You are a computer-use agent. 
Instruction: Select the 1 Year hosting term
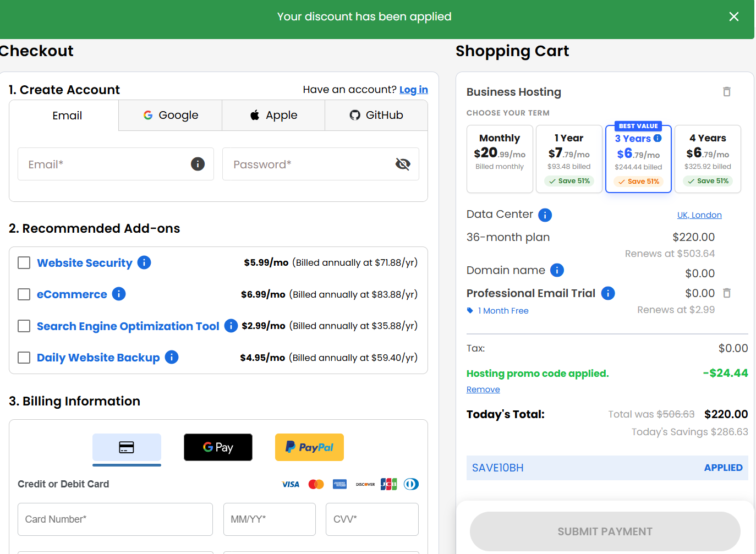(569, 159)
